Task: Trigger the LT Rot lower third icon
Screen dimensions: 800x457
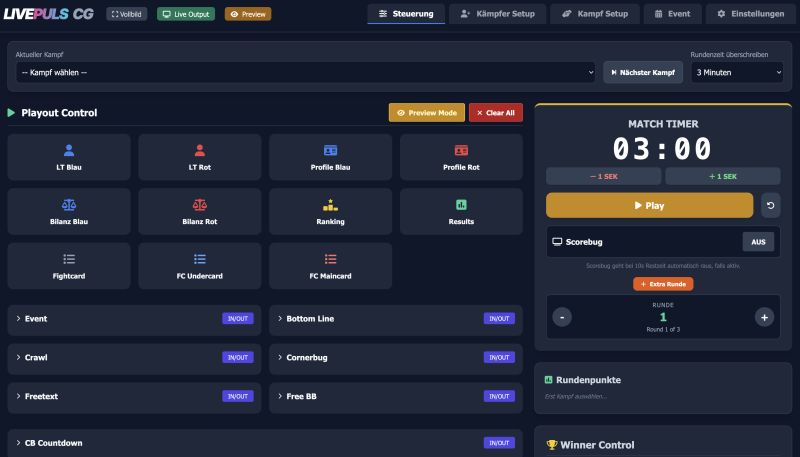Action: pyautogui.click(x=199, y=150)
